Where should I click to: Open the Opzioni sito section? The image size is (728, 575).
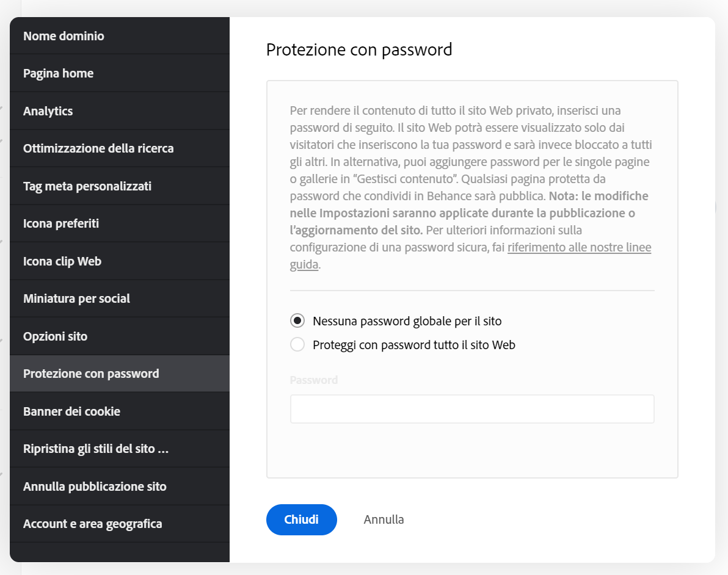pyautogui.click(x=55, y=336)
